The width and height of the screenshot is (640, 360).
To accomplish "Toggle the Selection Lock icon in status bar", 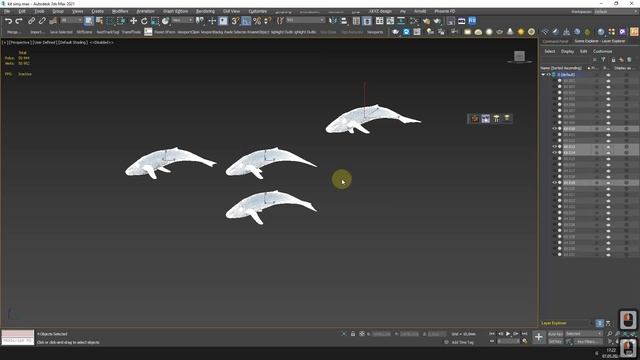I will [x=353, y=334].
